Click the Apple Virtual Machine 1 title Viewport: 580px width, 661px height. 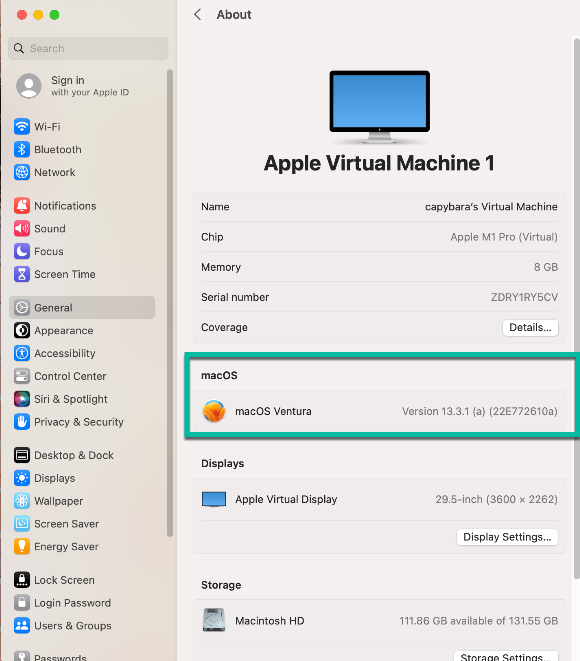click(x=379, y=163)
